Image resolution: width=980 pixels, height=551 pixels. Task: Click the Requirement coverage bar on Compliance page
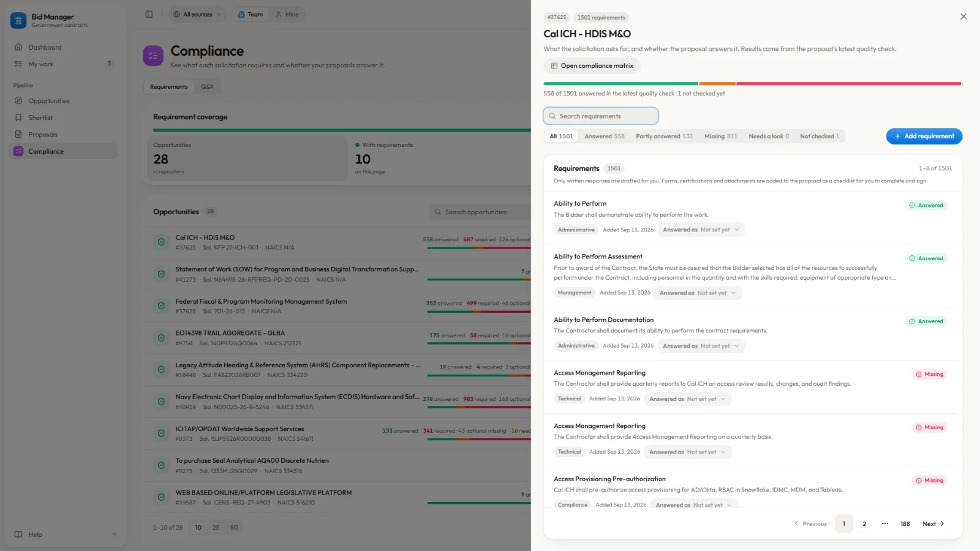[x=342, y=130]
